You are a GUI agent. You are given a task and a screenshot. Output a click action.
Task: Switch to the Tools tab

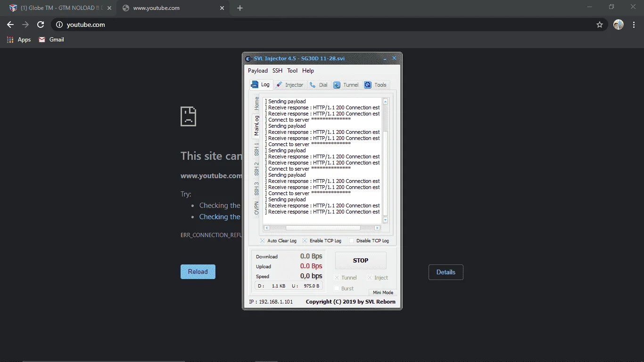point(375,85)
